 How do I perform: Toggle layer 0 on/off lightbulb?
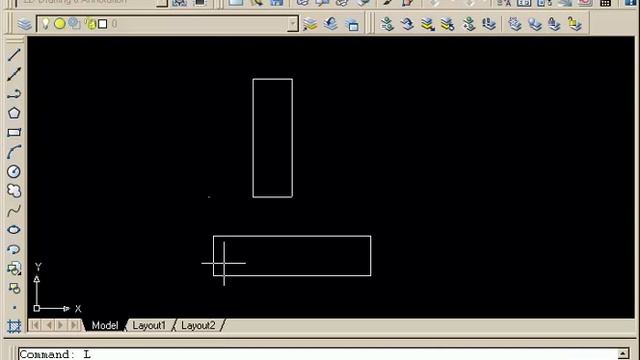pos(46,24)
